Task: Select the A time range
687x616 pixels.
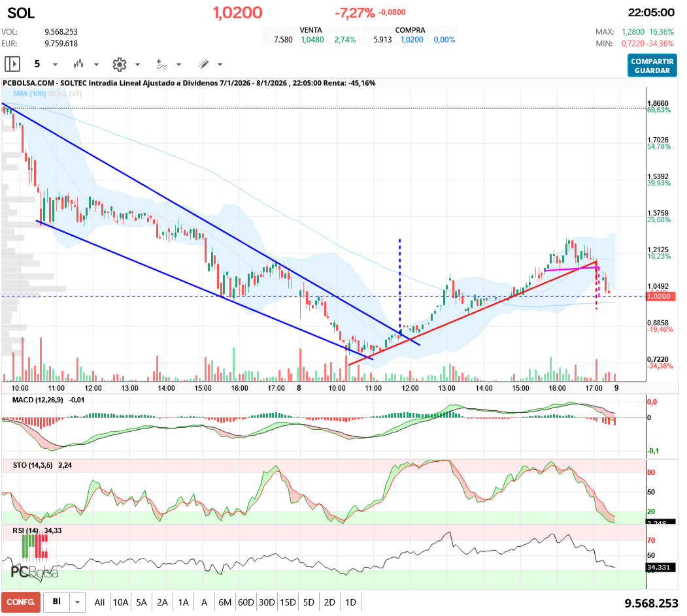Action: [x=204, y=602]
